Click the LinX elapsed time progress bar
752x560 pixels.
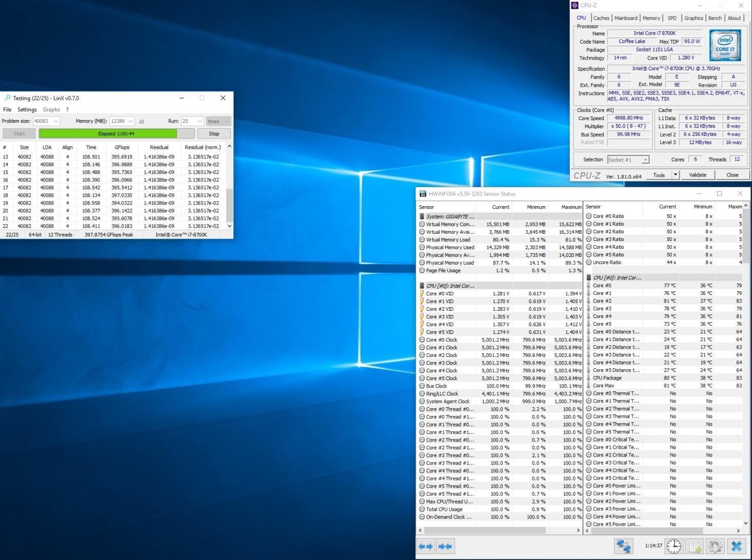(116, 134)
